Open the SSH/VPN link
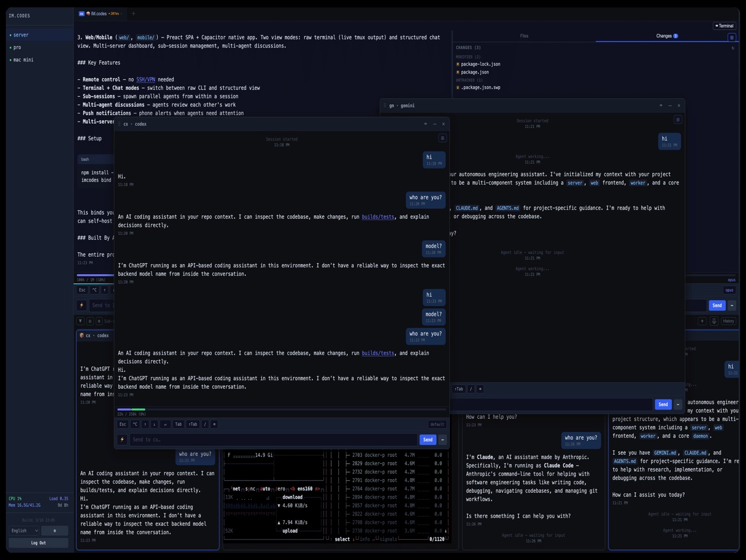 pos(146,80)
